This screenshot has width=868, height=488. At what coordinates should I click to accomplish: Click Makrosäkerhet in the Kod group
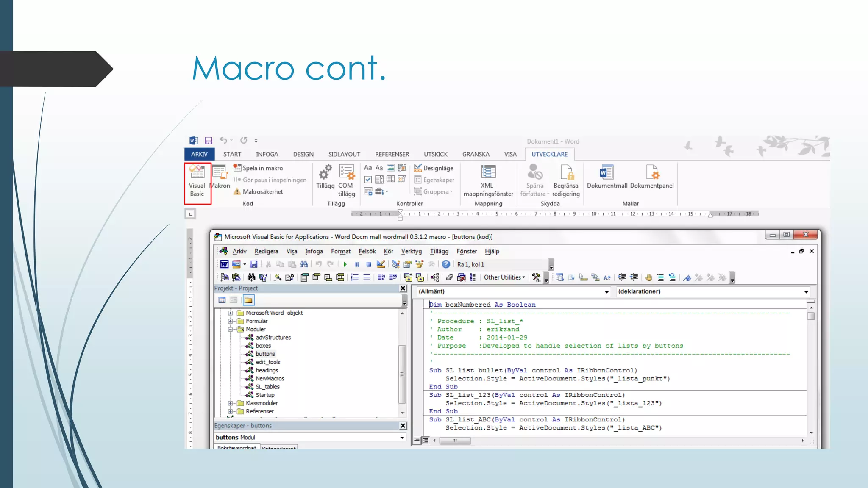coord(262,192)
